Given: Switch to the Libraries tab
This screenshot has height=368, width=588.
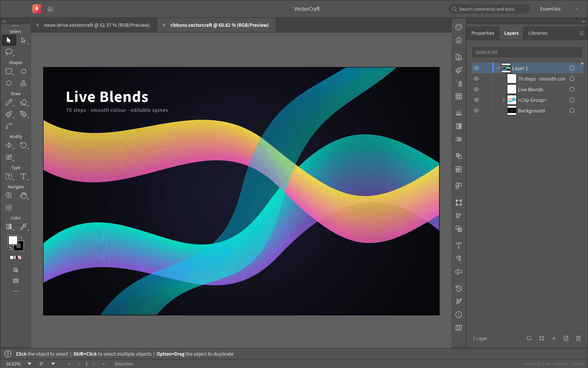Looking at the screenshot, I should click(538, 33).
